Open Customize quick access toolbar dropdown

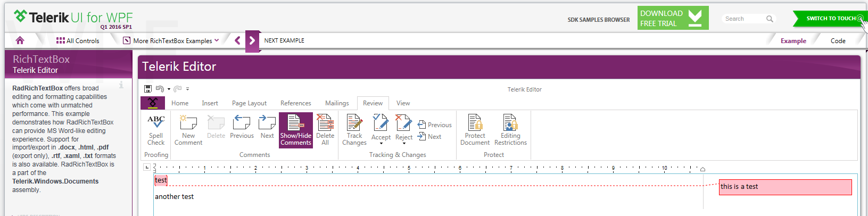pos(187,89)
